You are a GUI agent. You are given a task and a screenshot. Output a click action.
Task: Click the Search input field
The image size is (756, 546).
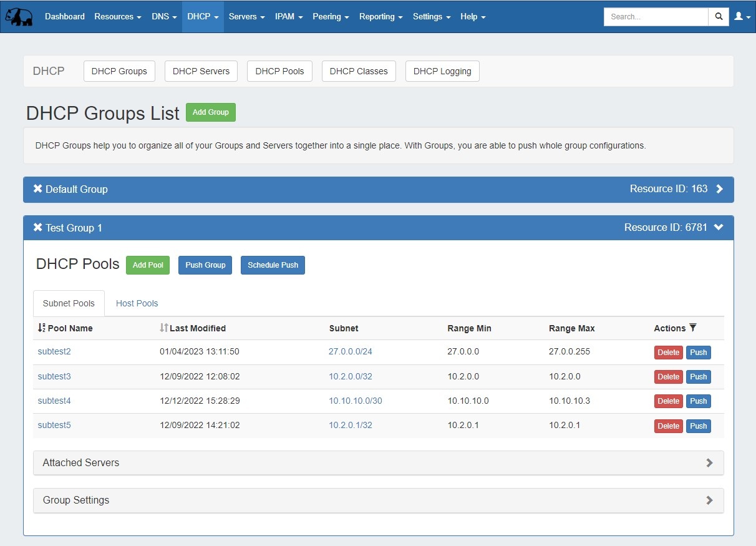click(x=656, y=17)
